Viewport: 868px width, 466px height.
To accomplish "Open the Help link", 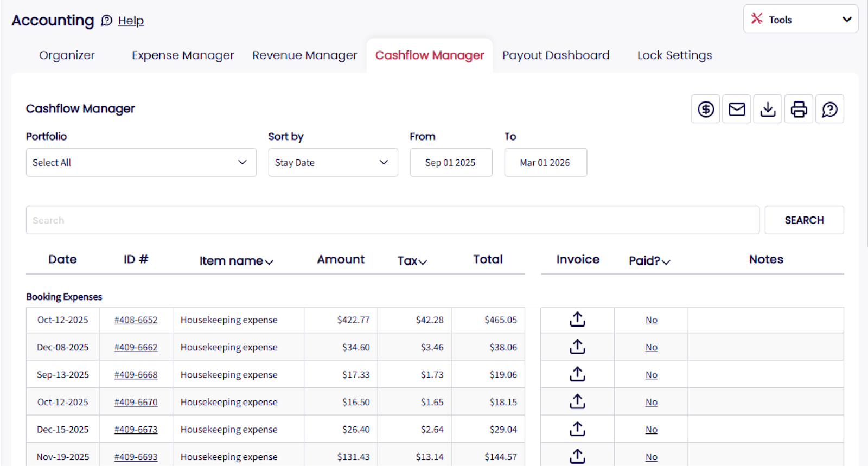I will 131,21.
